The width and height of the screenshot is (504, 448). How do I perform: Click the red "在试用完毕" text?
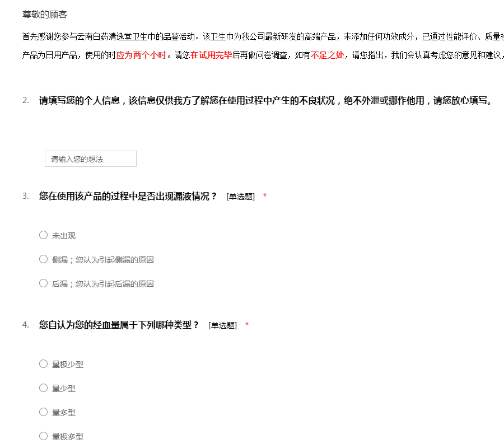(211, 55)
